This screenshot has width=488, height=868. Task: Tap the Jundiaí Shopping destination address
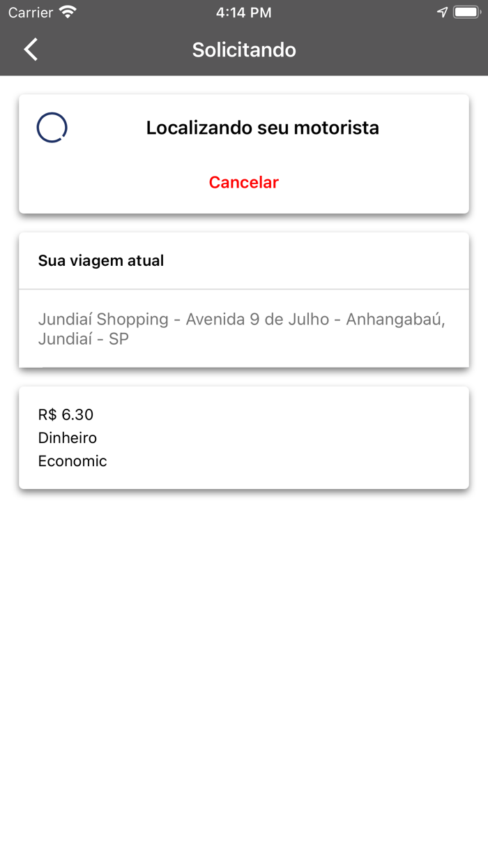pyautogui.click(x=243, y=329)
